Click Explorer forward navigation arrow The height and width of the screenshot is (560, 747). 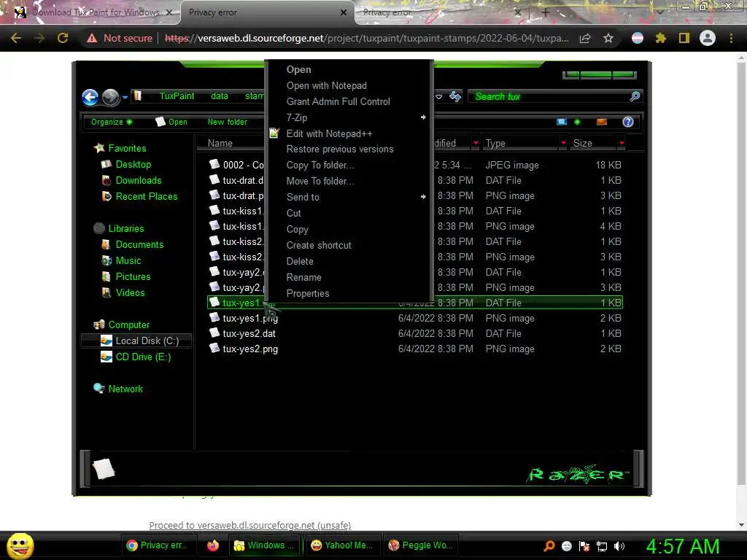coord(111,97)
